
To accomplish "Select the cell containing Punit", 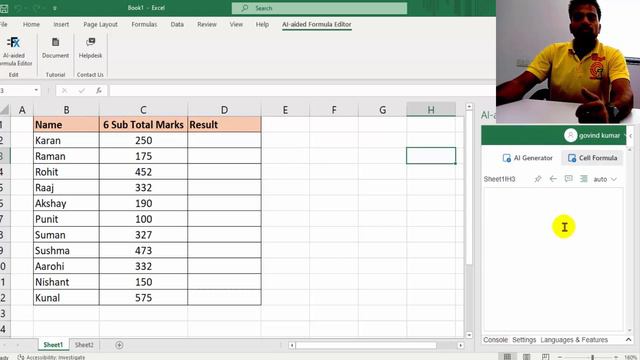I will click(66, 219).
